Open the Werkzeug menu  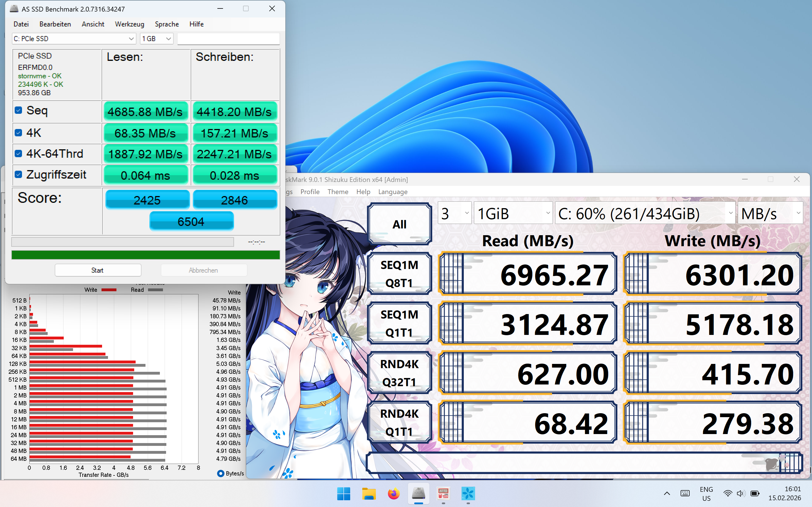point(129,24)
